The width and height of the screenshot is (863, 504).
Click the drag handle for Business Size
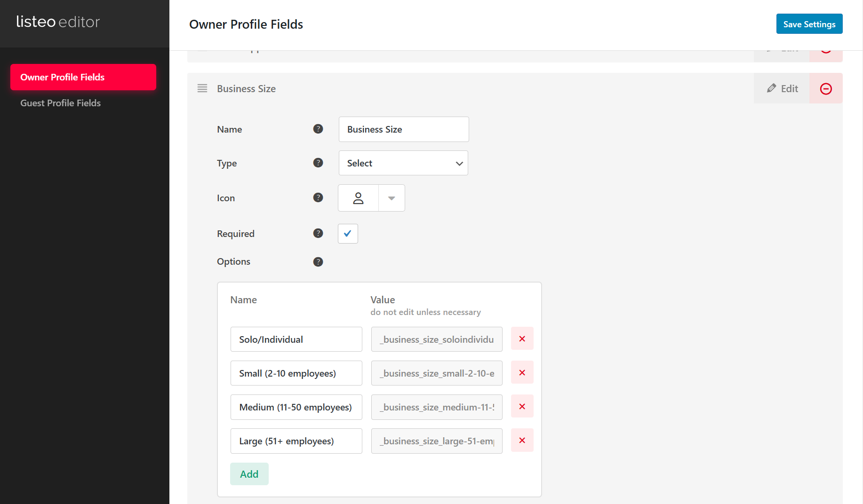pos(202,88)
